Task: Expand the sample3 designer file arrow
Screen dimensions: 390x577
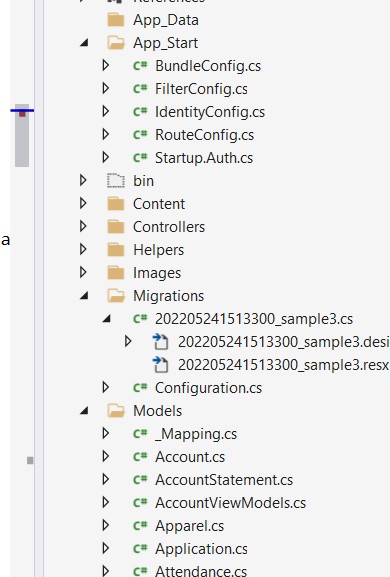Action: [x=128, y=341]
